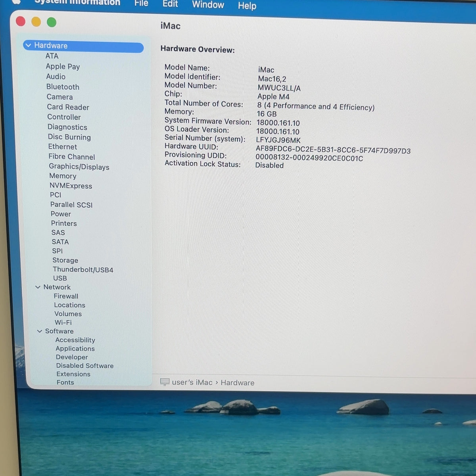Select Memory in the sidebar
The width and height of the screenshot is (476, 476).
tap(63, 176)
